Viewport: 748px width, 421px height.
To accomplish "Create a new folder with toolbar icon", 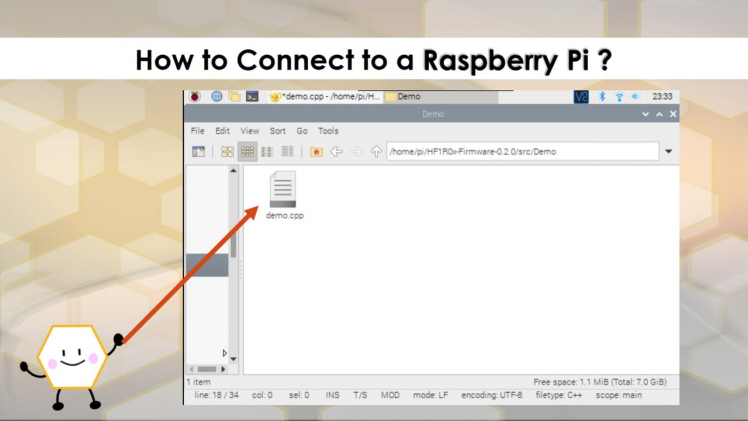I will tap(198, 152).
